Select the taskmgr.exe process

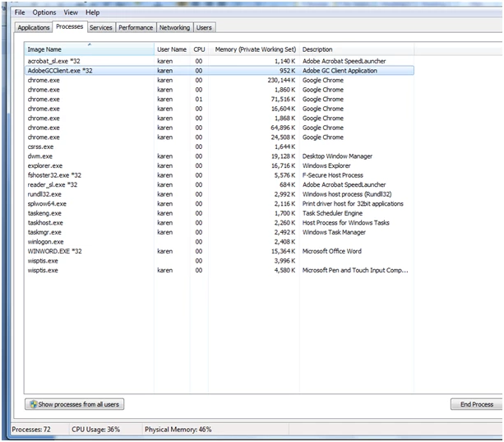(220, 232)
